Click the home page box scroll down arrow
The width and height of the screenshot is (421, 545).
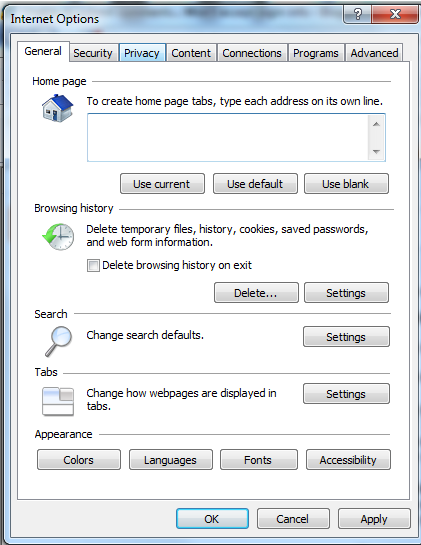point(376,152)
